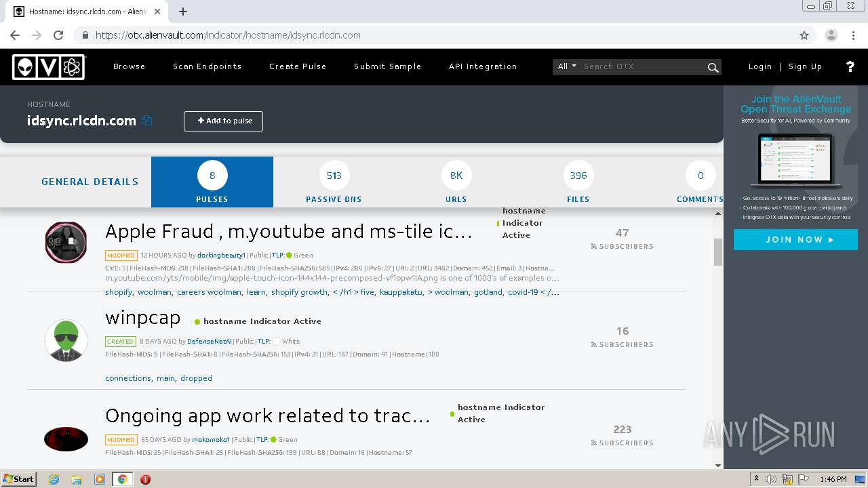
Task: Open the Browse menu
Action: 130,66
